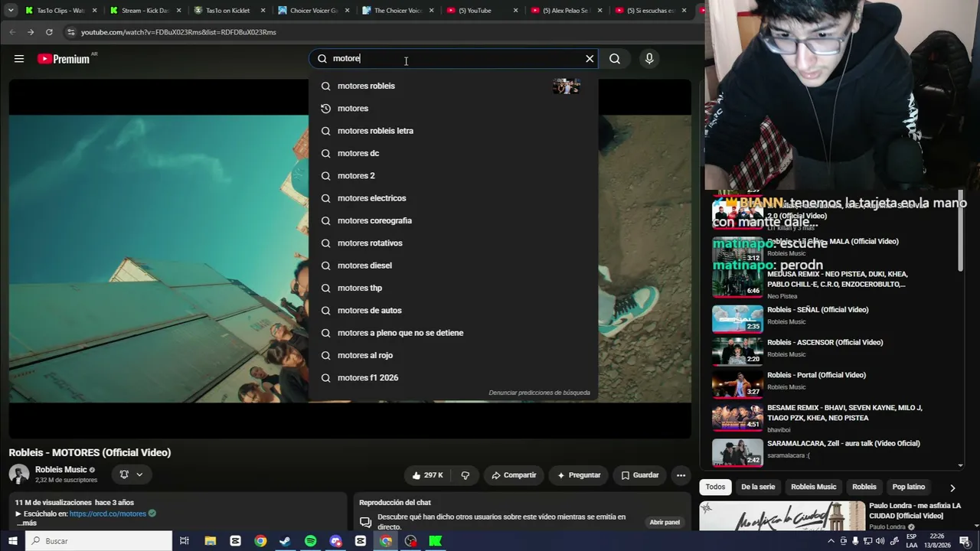Expand description with '...más'

pos(26,523)
